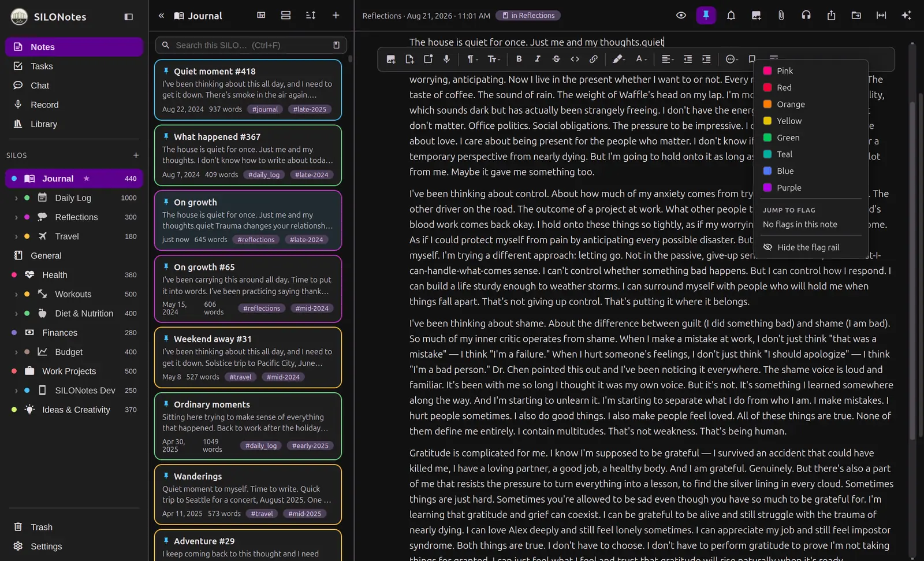Click #reflections tag on 'On growth #65'

[262, 309]
